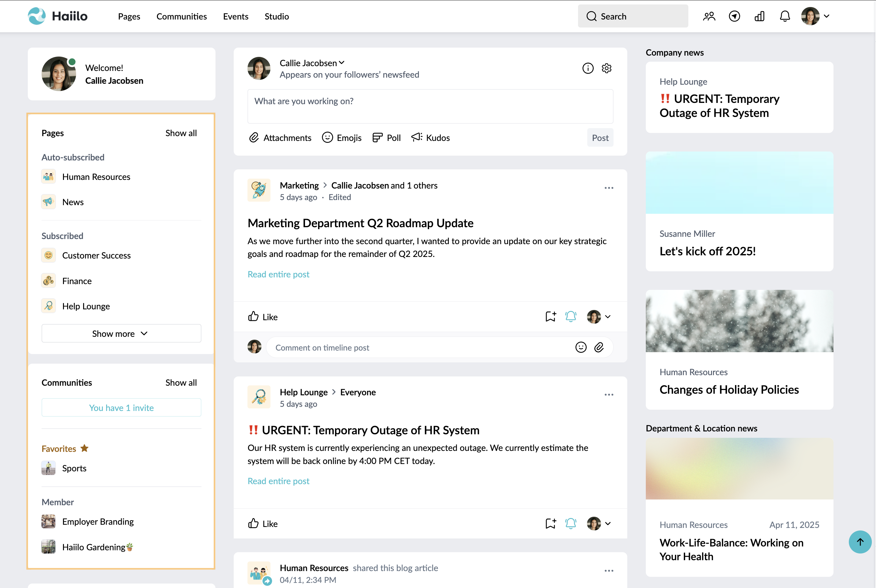This screenshot has height=588, width=876.
Task: Open the profile avatar dropdown top right
Action: 815,16
